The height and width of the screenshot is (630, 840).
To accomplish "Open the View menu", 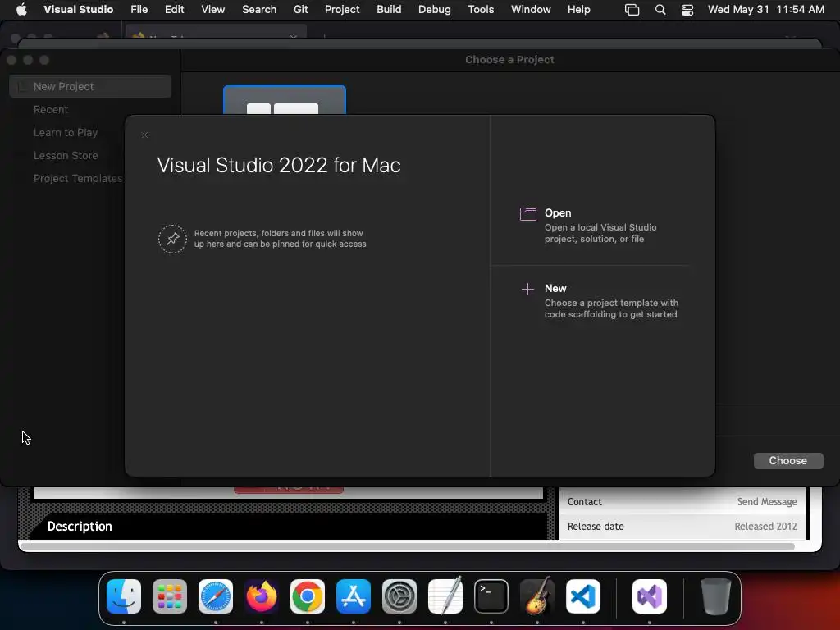I will (212, 9).
